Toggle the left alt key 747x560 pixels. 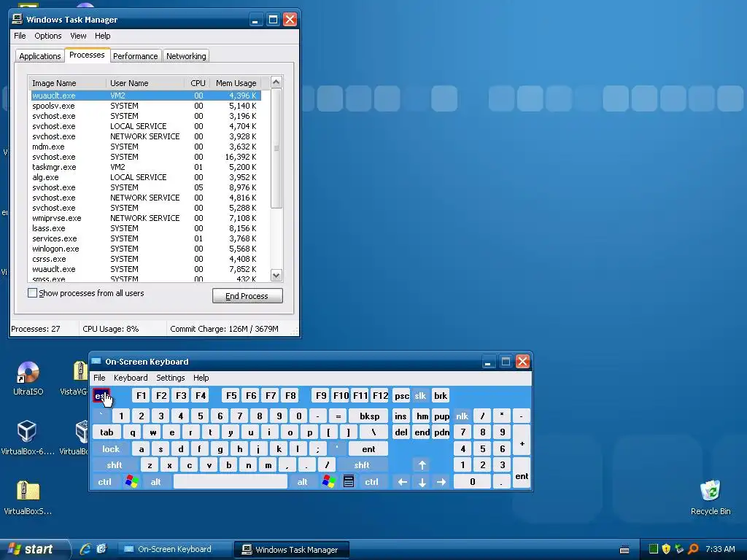click(156, 482)
